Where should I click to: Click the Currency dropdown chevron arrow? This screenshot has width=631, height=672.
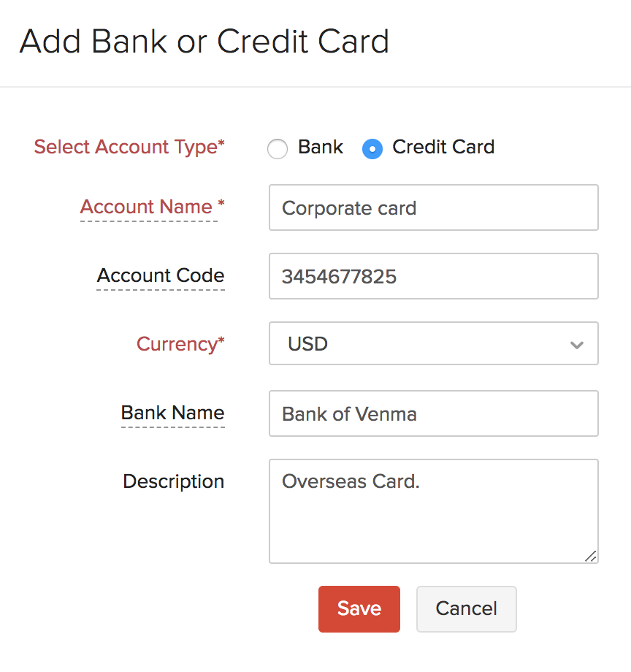tap(576, 343)
